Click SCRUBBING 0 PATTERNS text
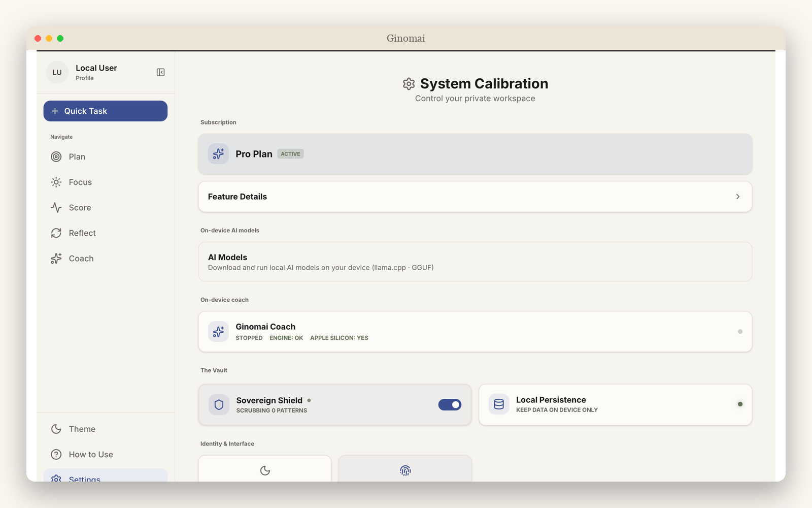Screen dimensions: 812x508 pos(272,410)
